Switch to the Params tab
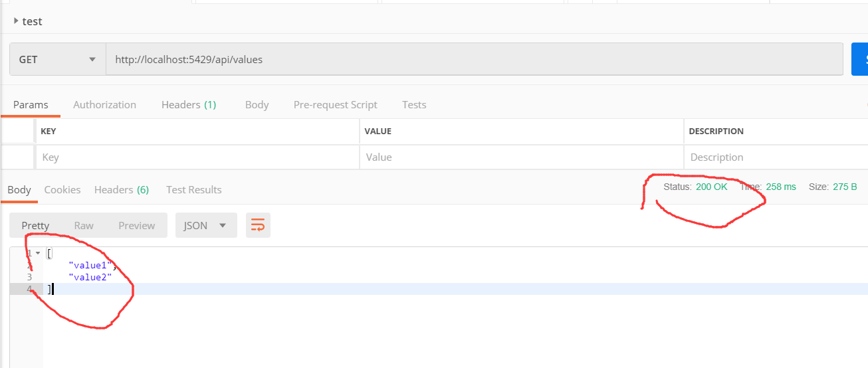Screen dimensions: 868x368 coord(31,104)
